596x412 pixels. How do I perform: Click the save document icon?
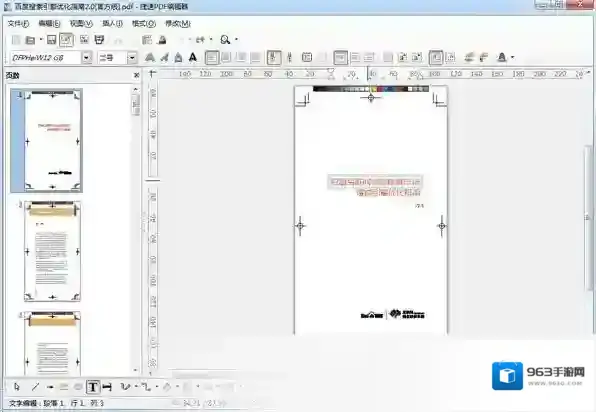51,40
